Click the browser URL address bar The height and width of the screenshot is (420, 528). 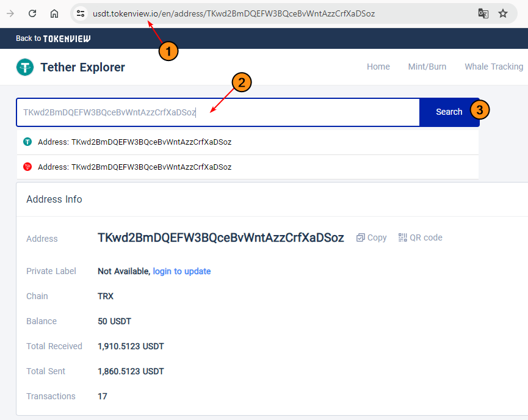point(244,13)
